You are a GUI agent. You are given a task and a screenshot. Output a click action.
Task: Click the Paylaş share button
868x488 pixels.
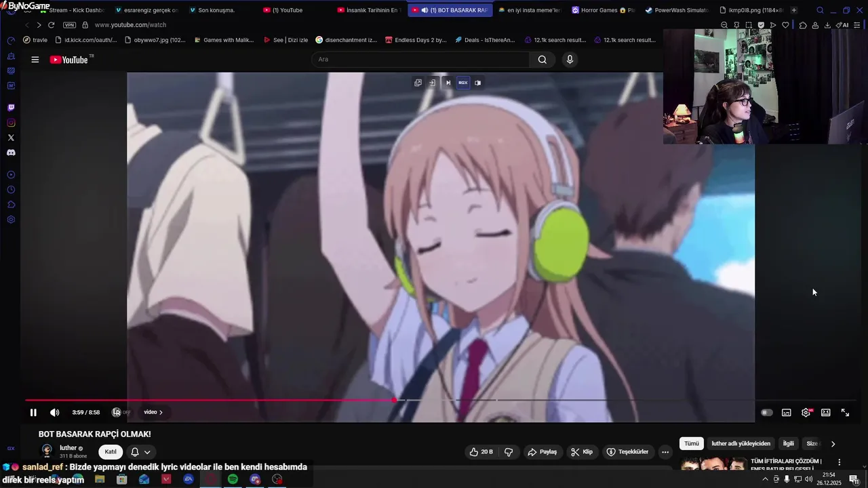pyautogui.click(x=542, y=452)
